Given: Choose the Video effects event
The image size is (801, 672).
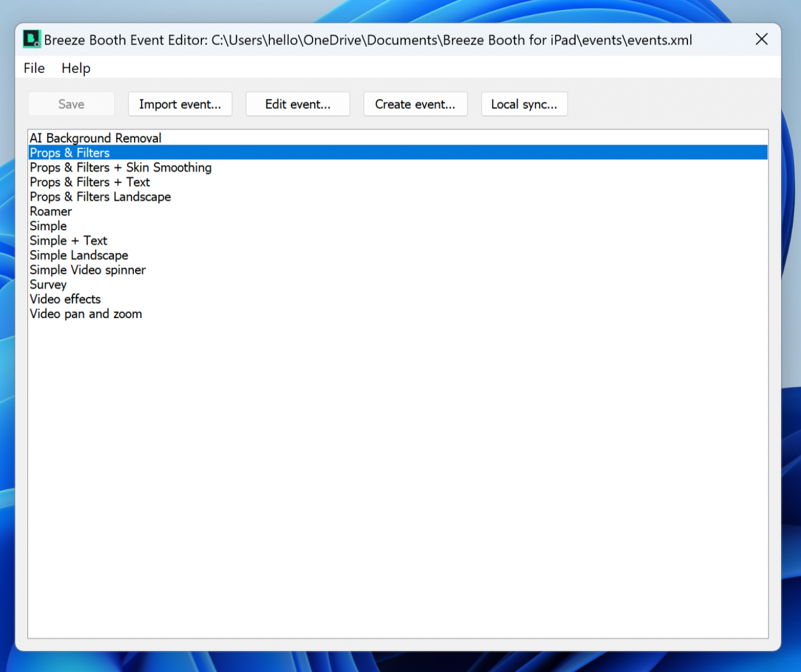Looking at the screenshot, I should pos(65,299).
